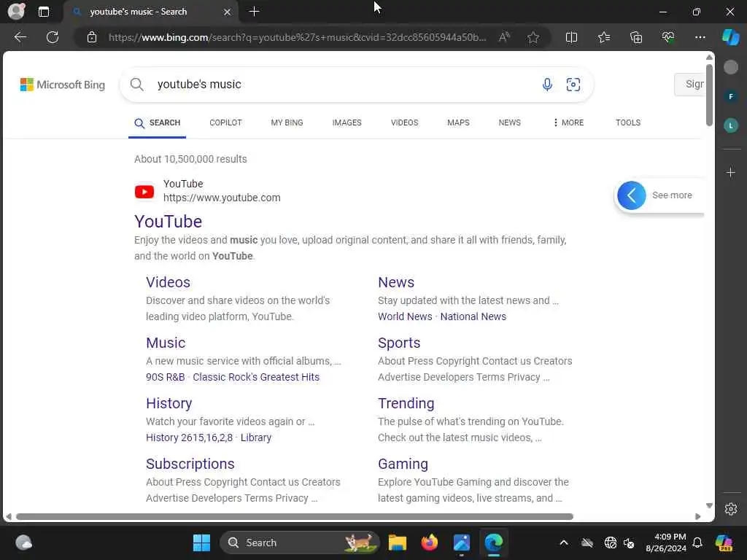Screen dimensions: 747x560
Task: Switch to the MY BING tab
Action: click(287, 122)
